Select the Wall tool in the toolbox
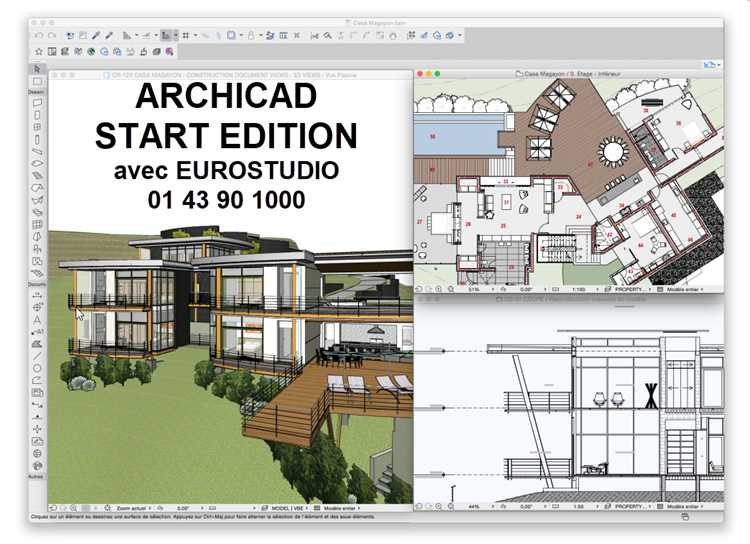 [37, 102]
